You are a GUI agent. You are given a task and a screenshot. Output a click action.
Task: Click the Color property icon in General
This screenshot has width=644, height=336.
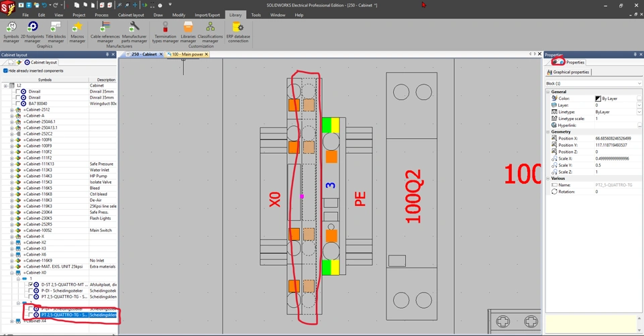[554, 98]
